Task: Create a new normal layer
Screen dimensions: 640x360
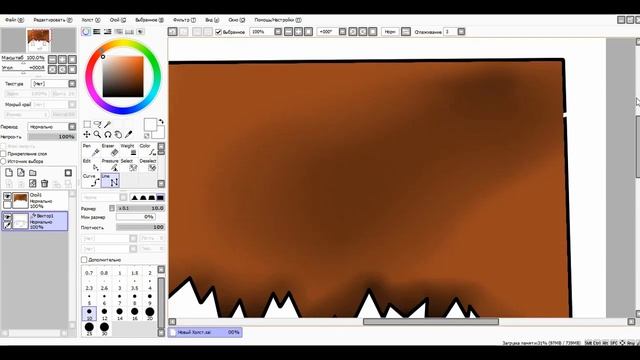Action: pos(9,173)
